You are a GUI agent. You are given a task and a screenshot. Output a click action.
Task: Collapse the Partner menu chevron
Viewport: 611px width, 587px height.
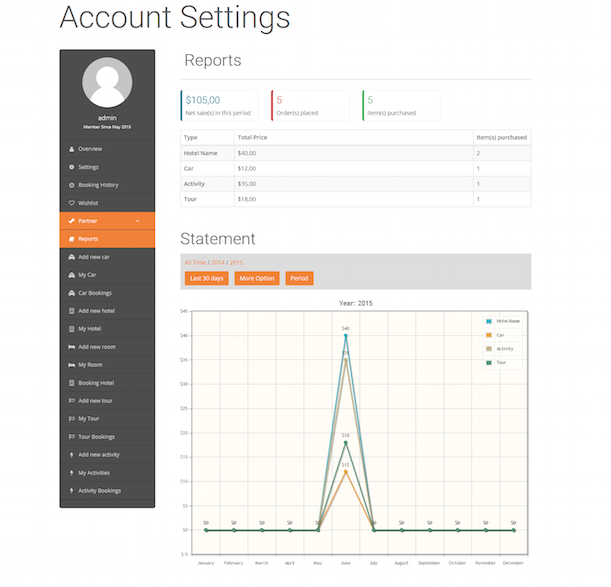click(138, 221)
